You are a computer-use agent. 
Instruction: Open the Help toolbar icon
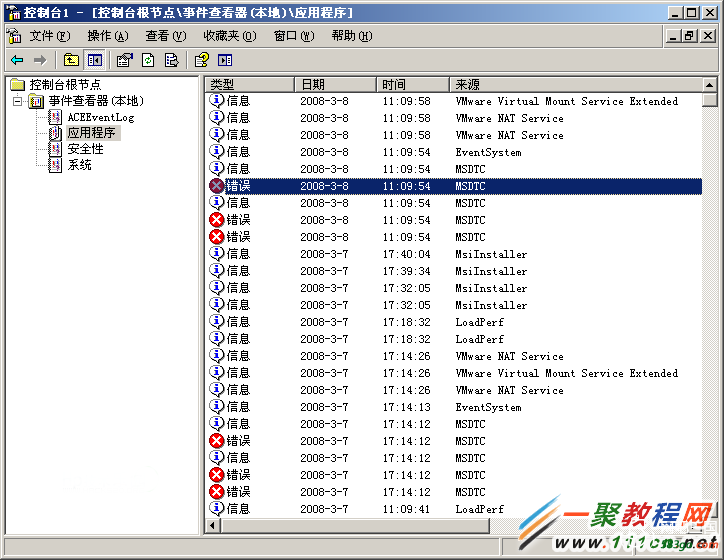coord(201,60)
